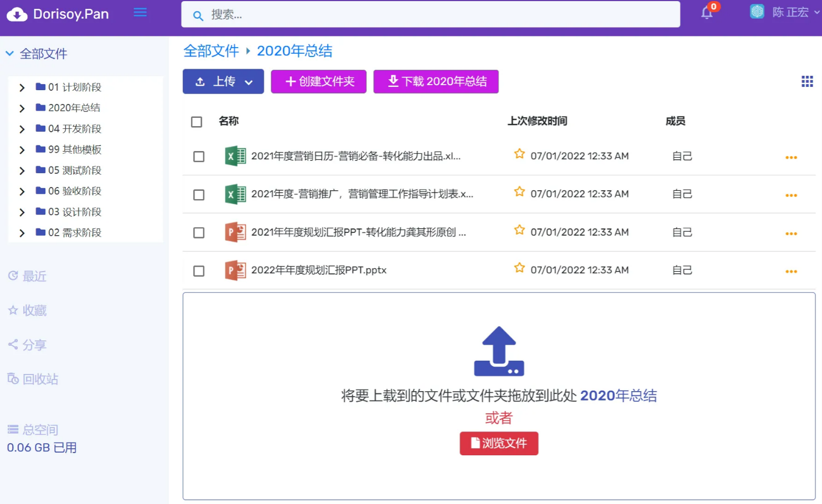Star the file 2022年年度规划汇报PPT.pptx
This screenshot has height=504, width=822.
519,268
